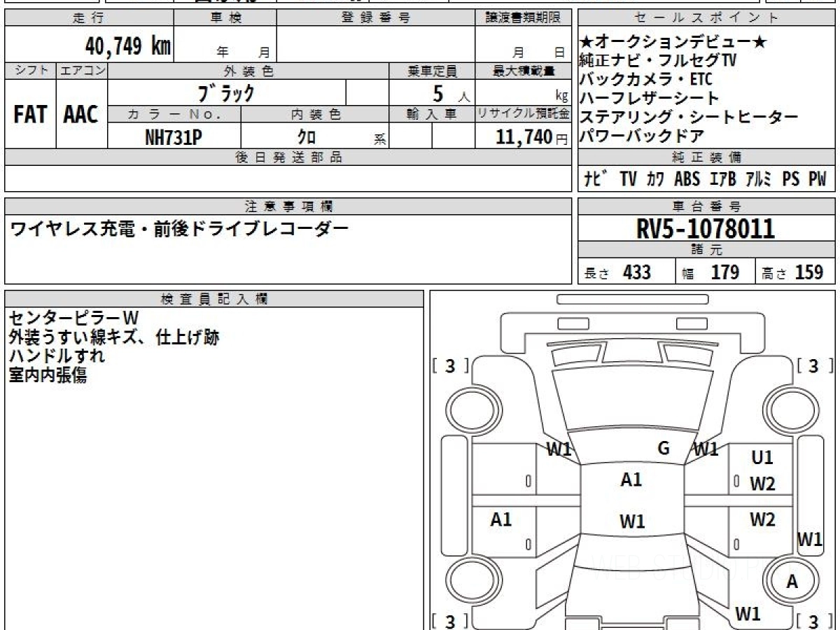Click the 諸元 heading
The height and width of the screenshot is (630, 840).
click(707, 250)
